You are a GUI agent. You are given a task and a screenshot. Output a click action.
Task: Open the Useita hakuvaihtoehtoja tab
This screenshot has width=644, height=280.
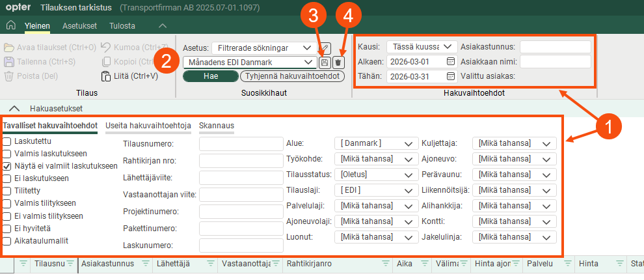pyautogui.click(x=148, y=126)
